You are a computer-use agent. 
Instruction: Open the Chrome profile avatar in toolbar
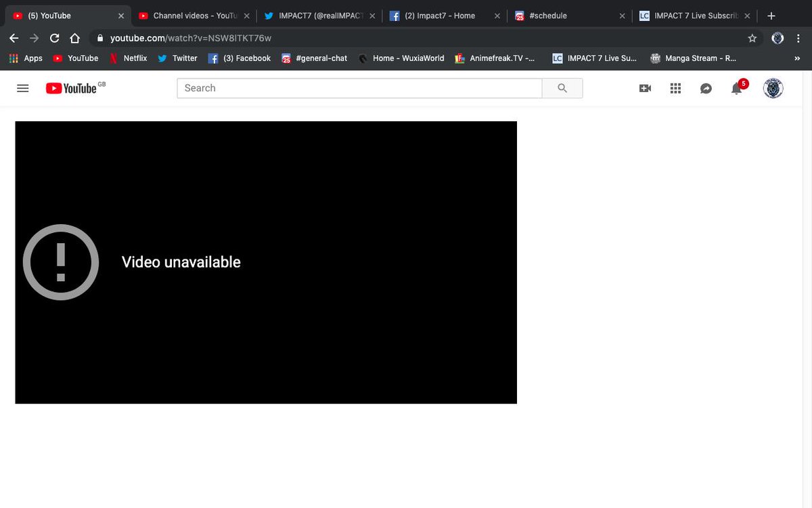[777, 39]
